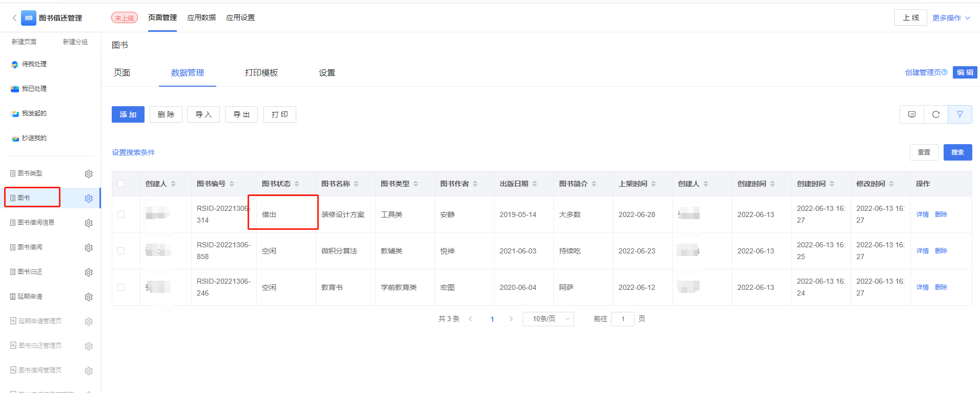Switch to the 应用设置 top menu
Viewport: 980px width, 393px height.
click(240, 18)
